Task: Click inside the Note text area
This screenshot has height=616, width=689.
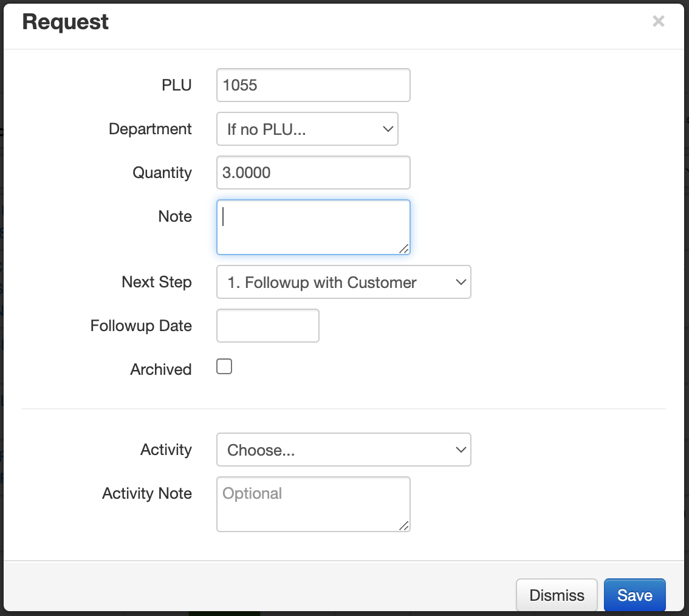Action: (x=313, y=227)
